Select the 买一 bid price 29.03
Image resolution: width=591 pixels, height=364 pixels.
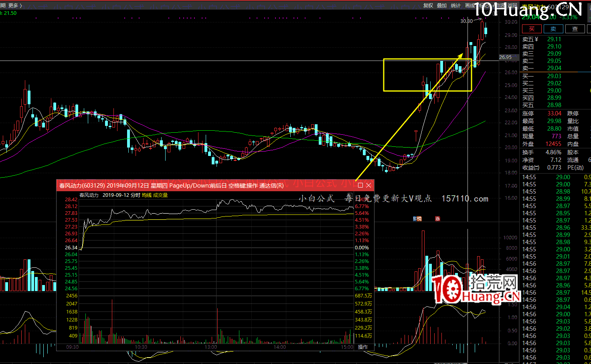[554, 76]
